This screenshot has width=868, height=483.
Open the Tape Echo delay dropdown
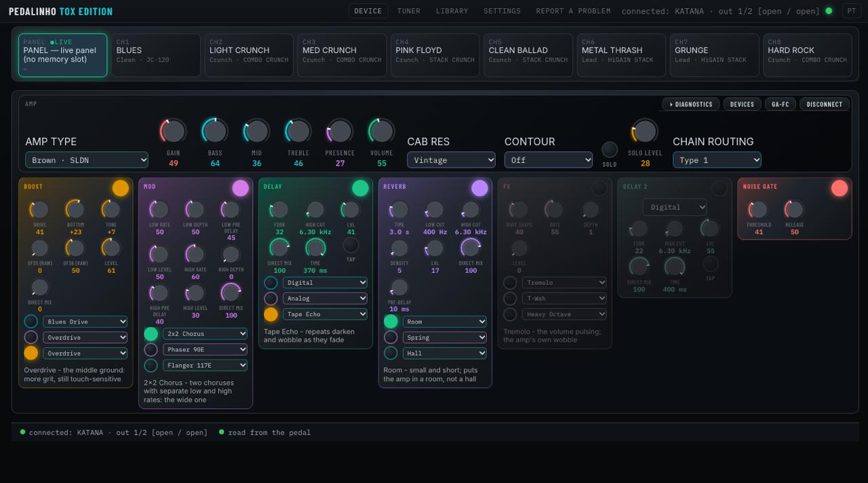(325, 314)
